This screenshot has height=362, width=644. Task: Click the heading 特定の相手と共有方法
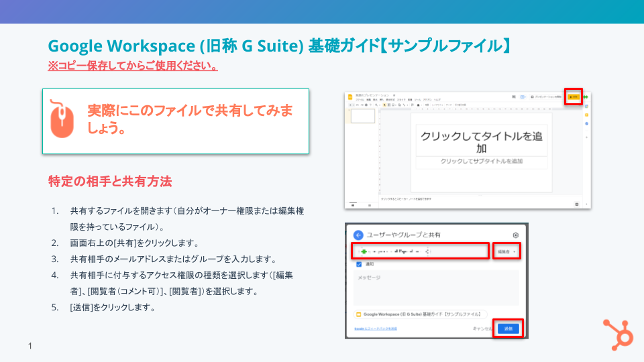[x=109, y=182]
